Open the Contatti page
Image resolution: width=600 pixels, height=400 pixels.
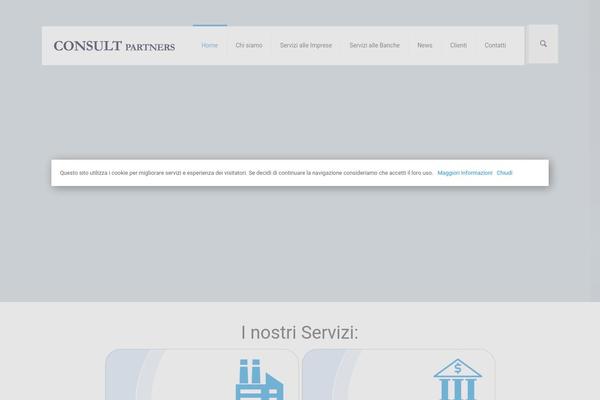495,45
